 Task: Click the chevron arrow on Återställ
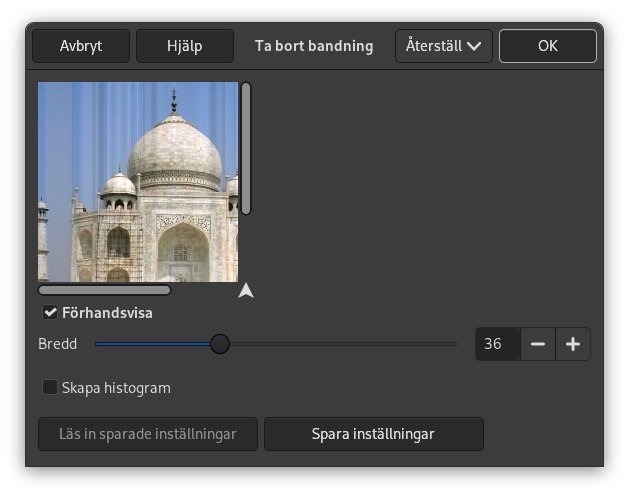[474, 46]
